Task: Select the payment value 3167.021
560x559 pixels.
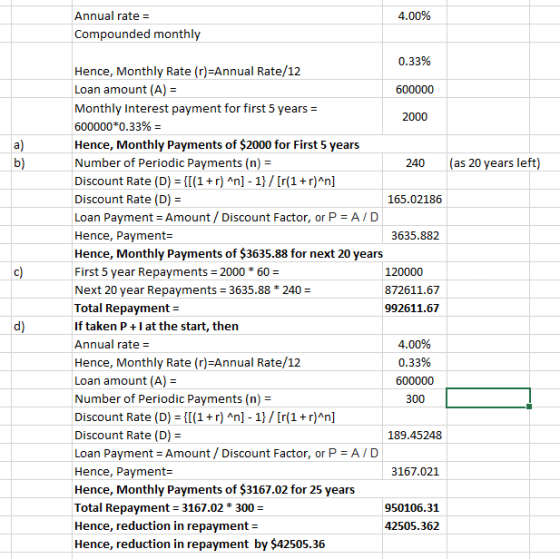Action: coord(415,471)
